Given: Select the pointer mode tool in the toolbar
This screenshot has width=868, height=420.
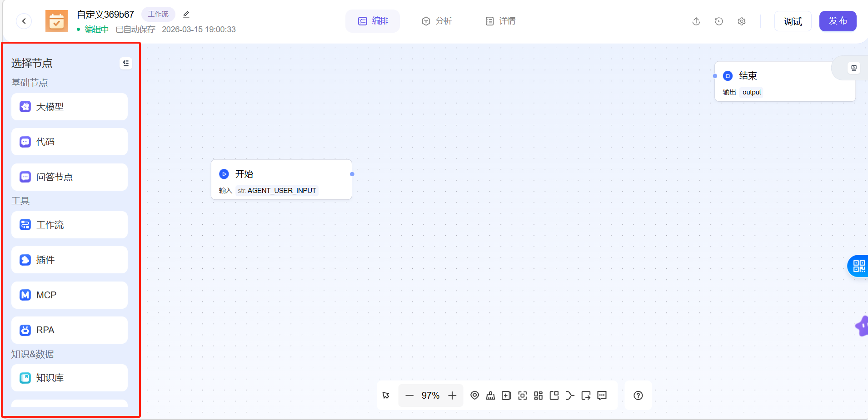Looking at the screenshot, I should 386,395.
